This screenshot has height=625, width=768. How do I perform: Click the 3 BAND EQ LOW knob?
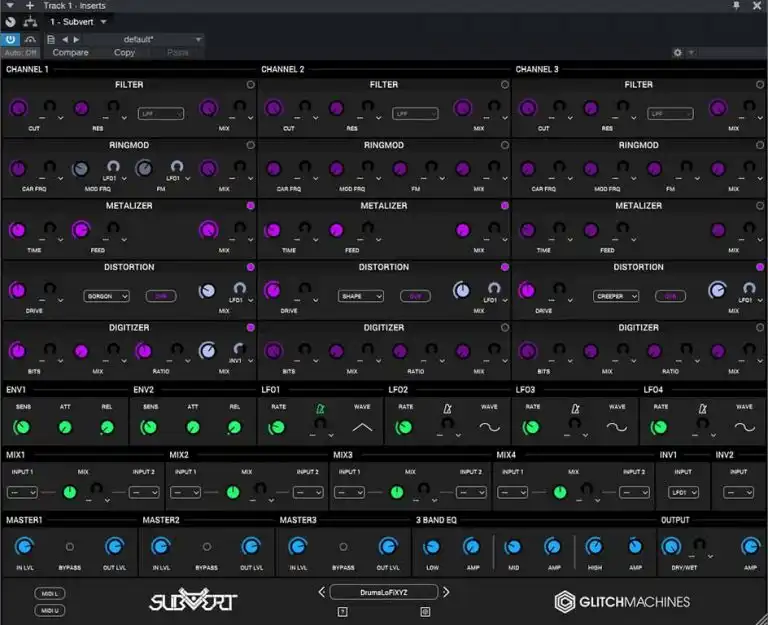point(432,547)
